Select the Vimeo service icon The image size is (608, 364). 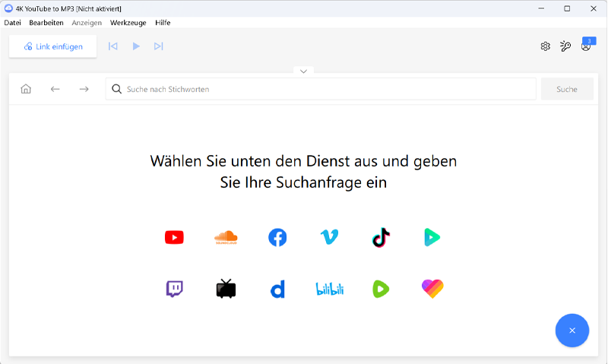[329, 238]
